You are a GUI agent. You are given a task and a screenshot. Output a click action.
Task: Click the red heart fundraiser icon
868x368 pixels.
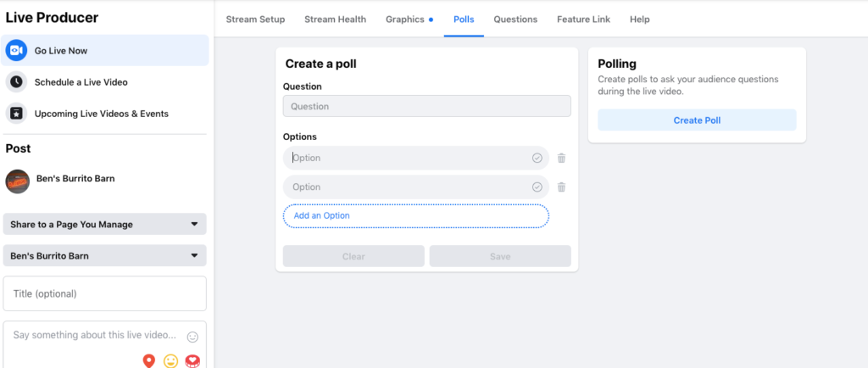coord(192,361)
